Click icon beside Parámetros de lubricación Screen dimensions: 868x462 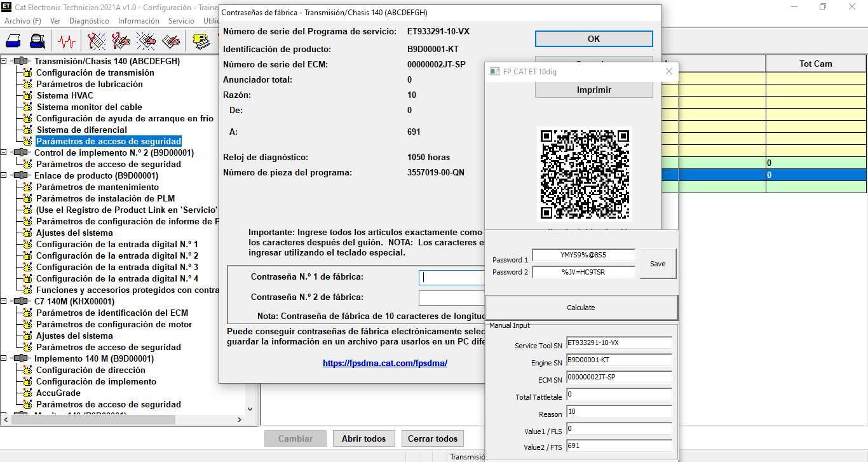[x=27, y=84]
